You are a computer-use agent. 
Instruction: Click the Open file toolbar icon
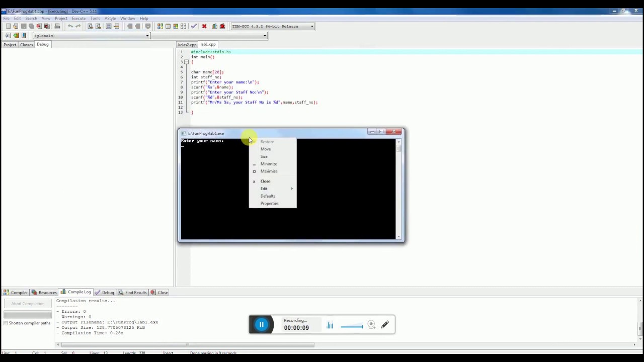pos(16,26)
